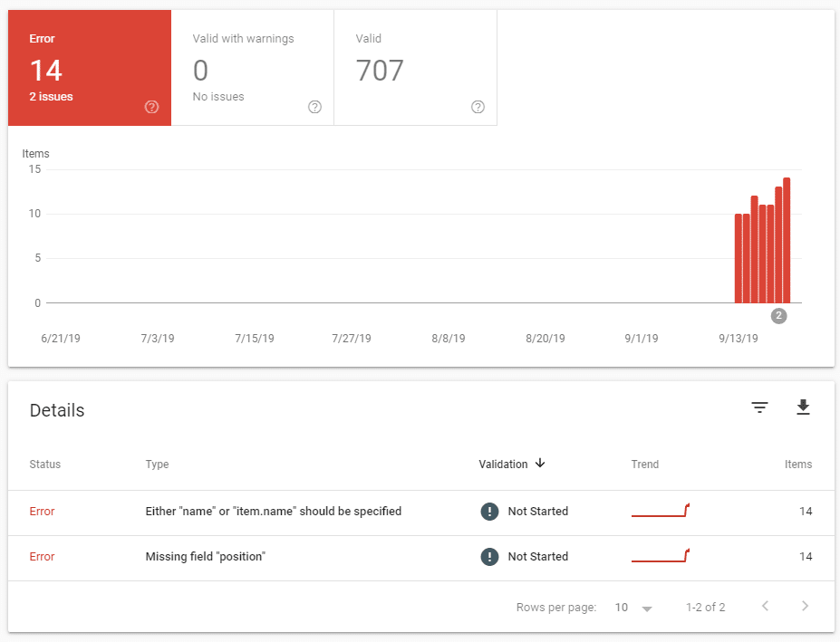Click Not Started icon for missing position row
The image size is (840, 642).
[489, 557]
